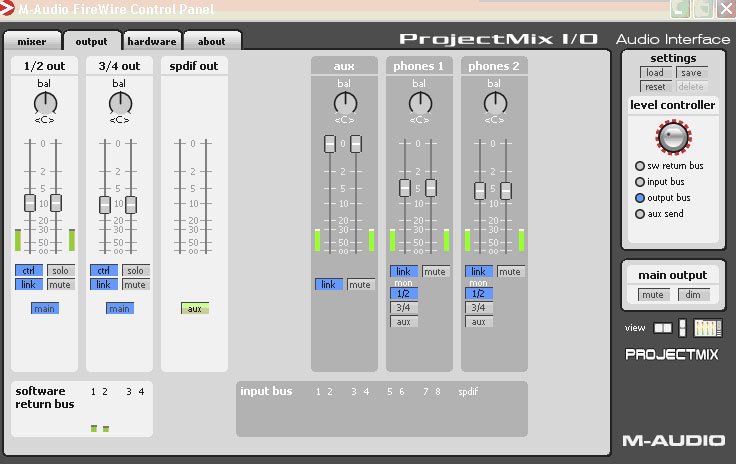Toggle link on phones 1
This screenshot has width=736, height=464.
[404, 271]
